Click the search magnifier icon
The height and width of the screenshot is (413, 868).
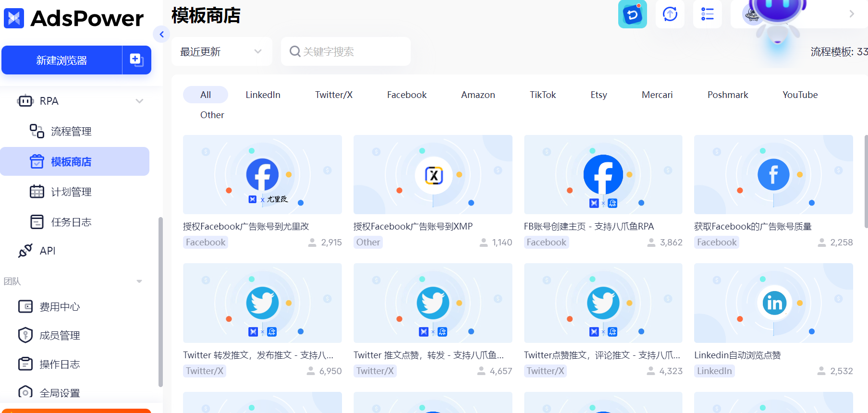295,51
